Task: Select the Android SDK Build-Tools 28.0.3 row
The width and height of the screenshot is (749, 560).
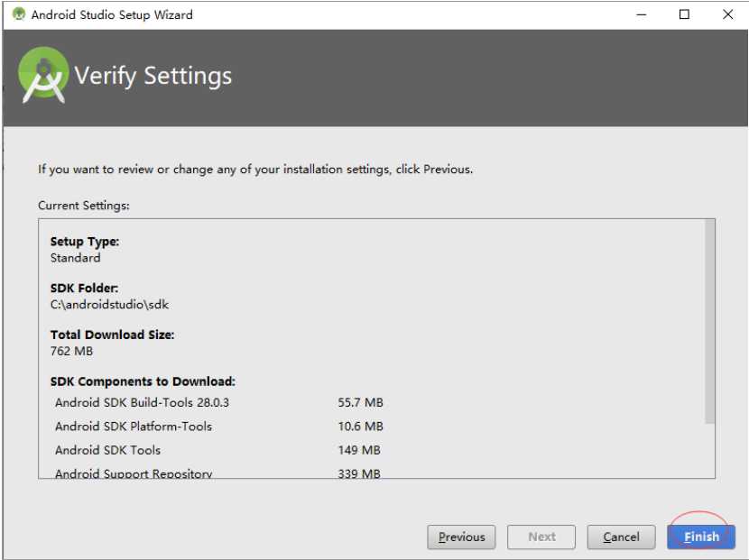Action: pyautogui.click(x=218, y=402)
